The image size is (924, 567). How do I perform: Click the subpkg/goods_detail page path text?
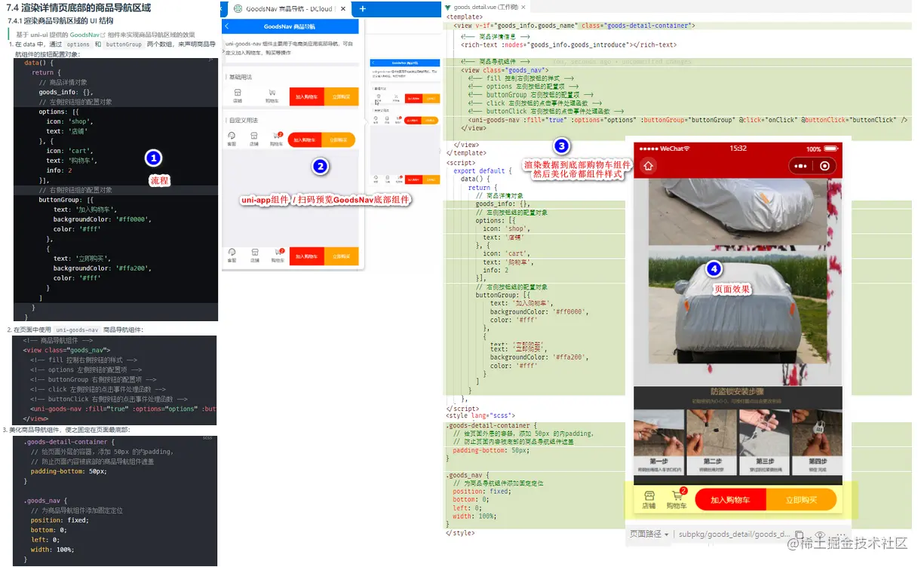click(734, 534)
